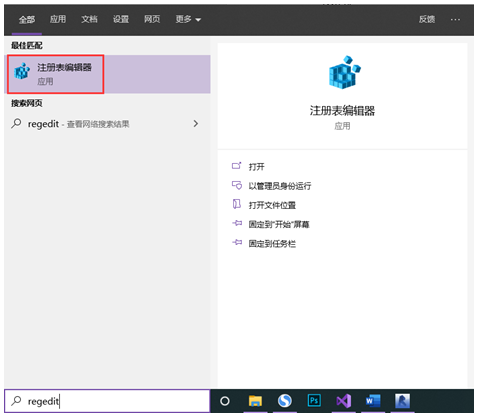Open the 注册表编辑器 best match result
The height and width of the screenshot is (419, 478).
[107, 74]
